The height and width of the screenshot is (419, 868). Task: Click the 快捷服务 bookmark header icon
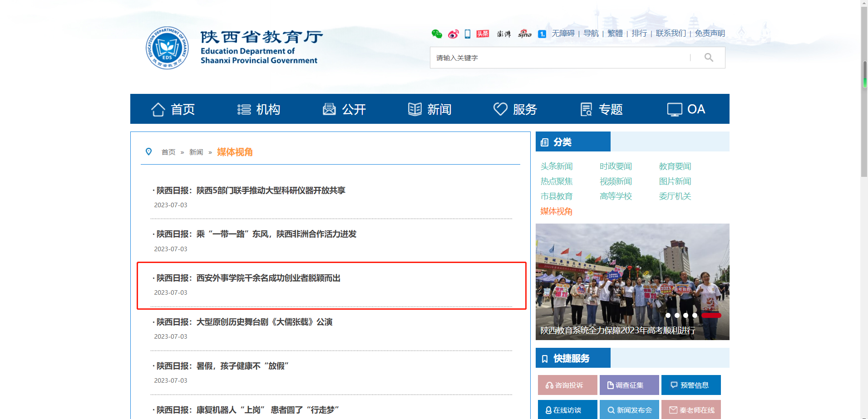coord(545,359)
